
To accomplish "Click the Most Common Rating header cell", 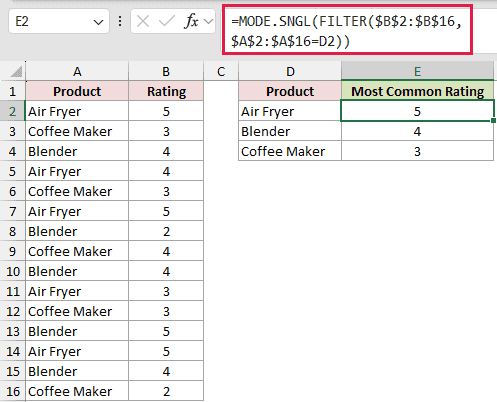I will point(417,91).
